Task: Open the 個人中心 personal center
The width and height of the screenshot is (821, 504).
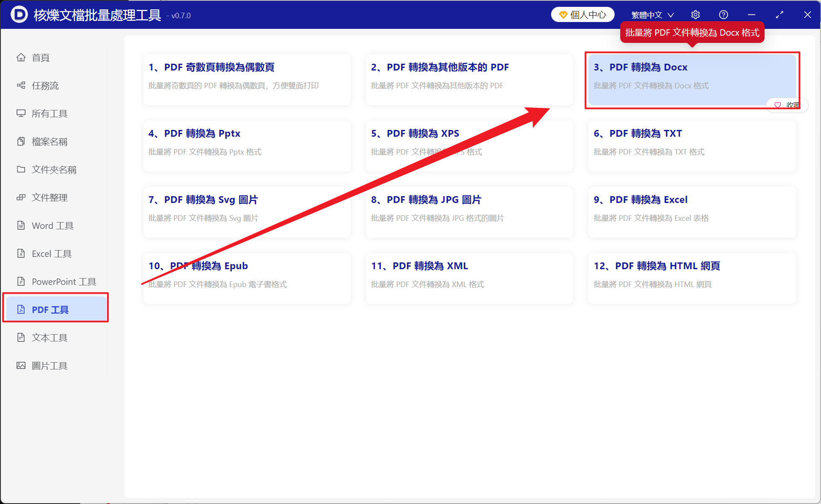Action: (582, 15)
